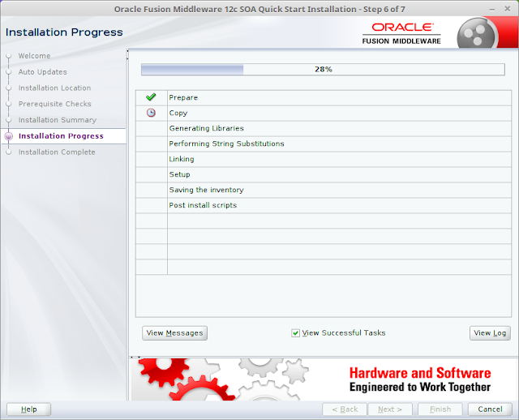The height and width of the screenshot is (420, 519).
Task: Close the installer window
Action: pos(507,9)
